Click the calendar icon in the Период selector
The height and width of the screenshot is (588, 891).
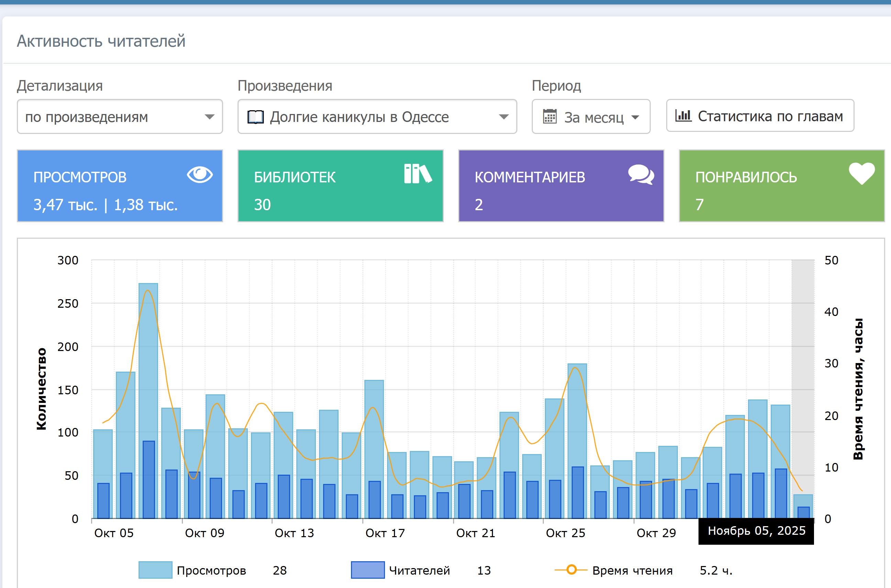(549, 117)
